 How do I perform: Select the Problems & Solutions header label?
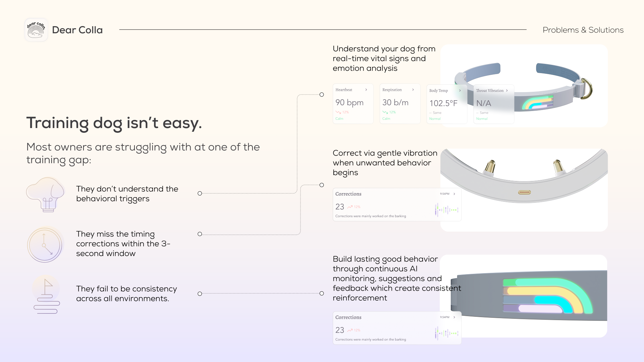click(x=583, y=30)
